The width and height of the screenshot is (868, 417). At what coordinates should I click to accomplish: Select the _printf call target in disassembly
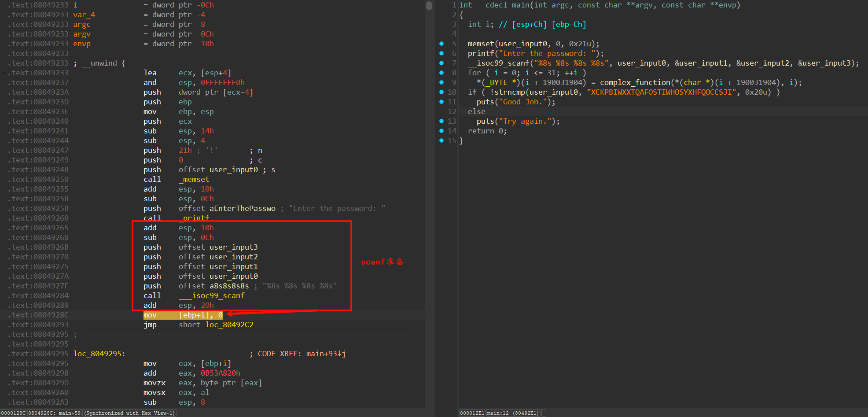194,218
